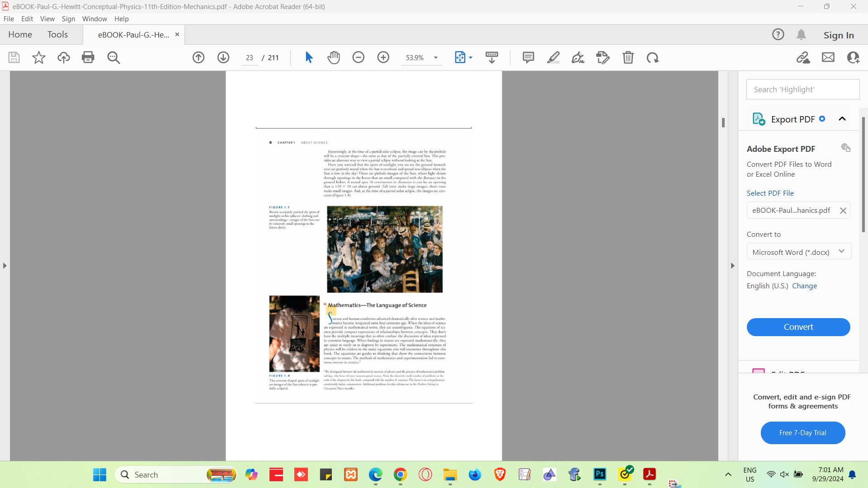The height and width of the screenshot is (488, 868).
Task: Click the Send file by email envelope icon
Action: pos(828,57)
